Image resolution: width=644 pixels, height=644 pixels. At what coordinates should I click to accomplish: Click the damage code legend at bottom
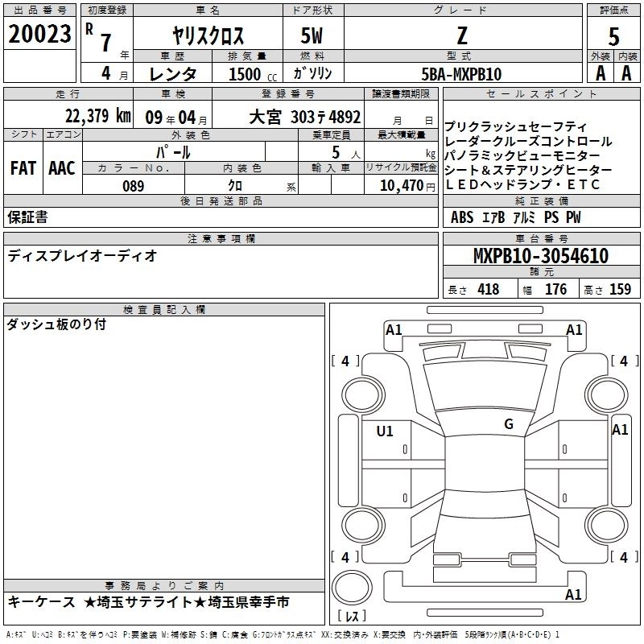pos(283,635)
